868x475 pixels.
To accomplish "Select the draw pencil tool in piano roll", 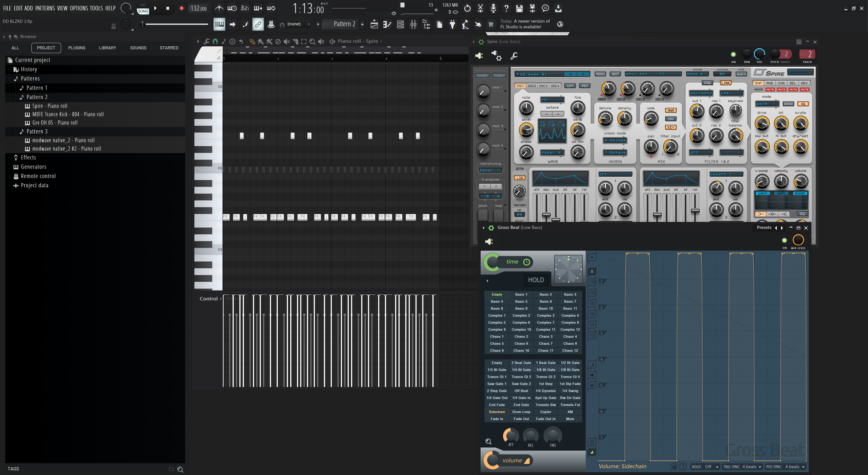I will (252, 41).
